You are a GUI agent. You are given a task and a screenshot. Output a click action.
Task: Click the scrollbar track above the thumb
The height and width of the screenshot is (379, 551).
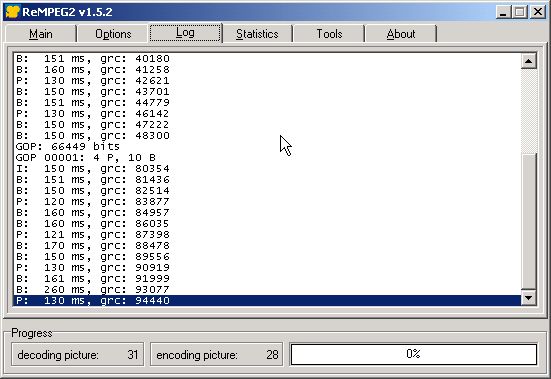(529, 111)
